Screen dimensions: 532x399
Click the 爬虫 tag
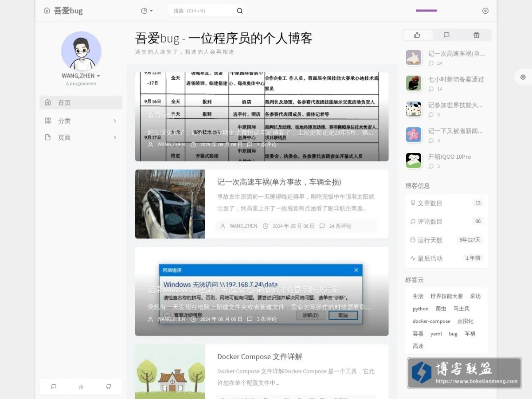click(x=441, y=309)
